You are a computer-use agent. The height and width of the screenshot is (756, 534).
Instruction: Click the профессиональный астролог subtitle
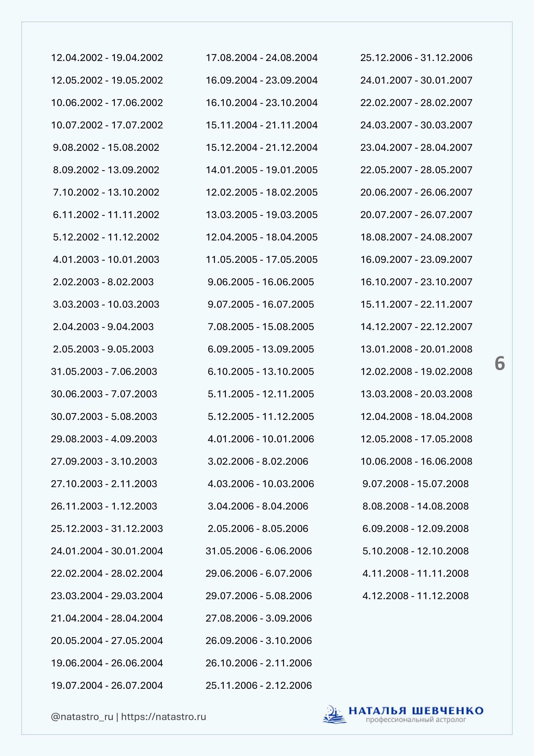point(416,720)
